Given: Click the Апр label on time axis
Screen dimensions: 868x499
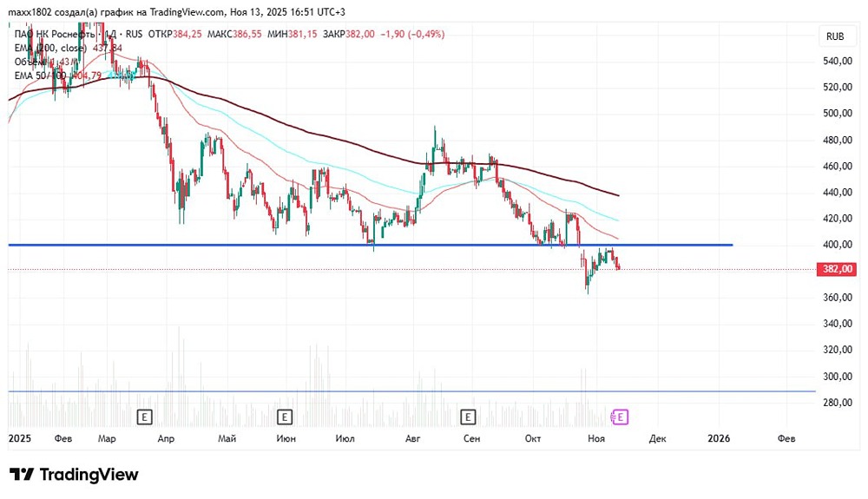Looking at the screenshot, I should click(166, 438).
